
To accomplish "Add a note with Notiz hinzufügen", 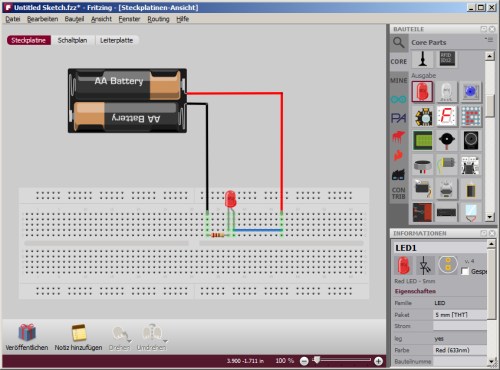I will [x=79, y=332].
